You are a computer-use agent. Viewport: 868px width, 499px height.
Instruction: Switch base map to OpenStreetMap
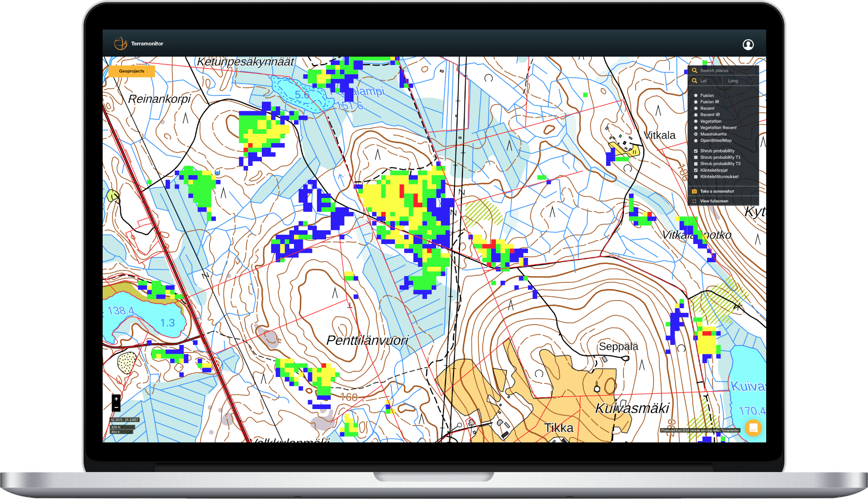pos(696,141)
